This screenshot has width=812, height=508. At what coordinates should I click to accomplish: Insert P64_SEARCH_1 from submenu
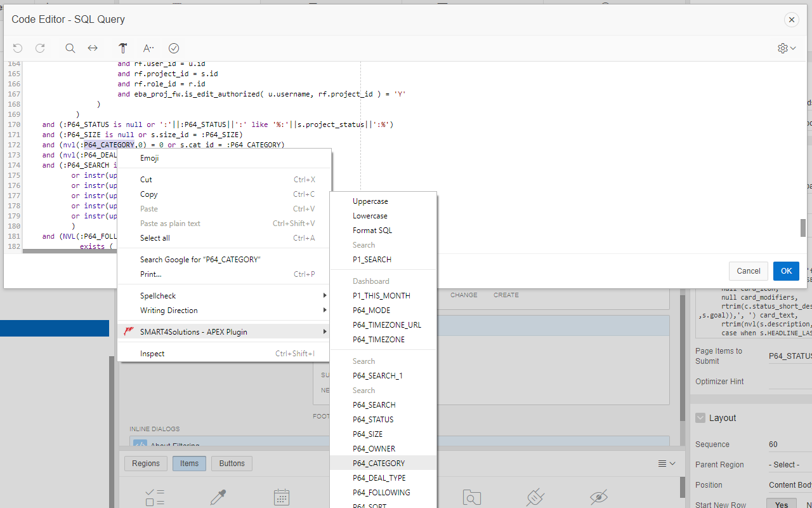pyautogui.click(x=383, y=376)
